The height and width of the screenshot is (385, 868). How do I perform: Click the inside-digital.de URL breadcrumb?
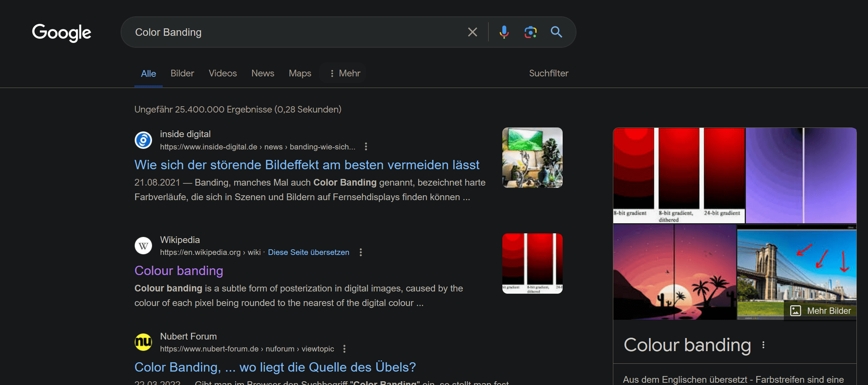coord(258,147)
